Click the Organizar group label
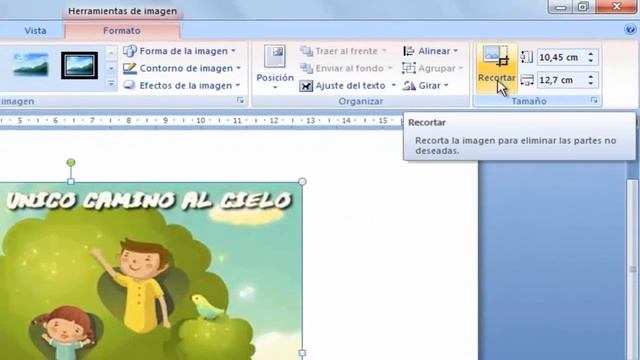 tap(360, 101)
